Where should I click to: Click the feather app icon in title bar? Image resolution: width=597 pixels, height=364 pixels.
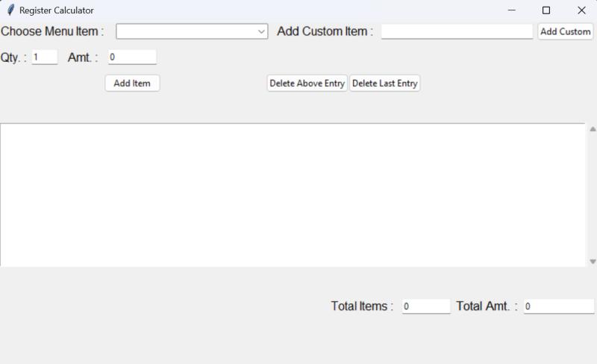pyautogui.click(x=11, y=10)
